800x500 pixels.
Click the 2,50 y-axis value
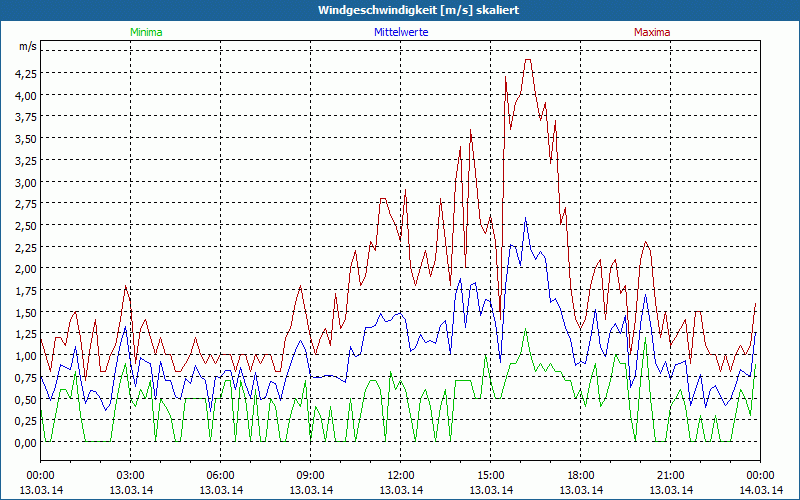[26, 226]
